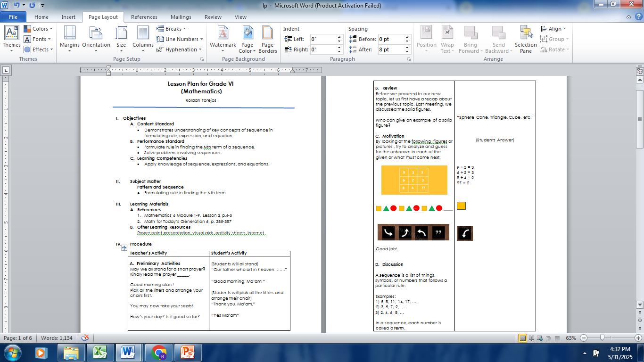Switch to the Mailings tab
The width and height of the screenshot is (644, 362).
click(181, 17)
